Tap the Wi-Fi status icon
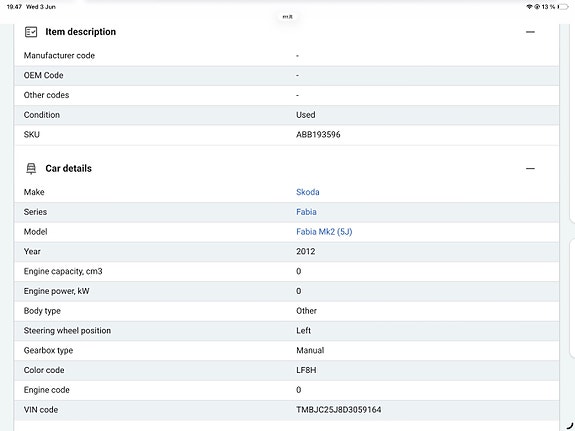 [x=529, y=7]
